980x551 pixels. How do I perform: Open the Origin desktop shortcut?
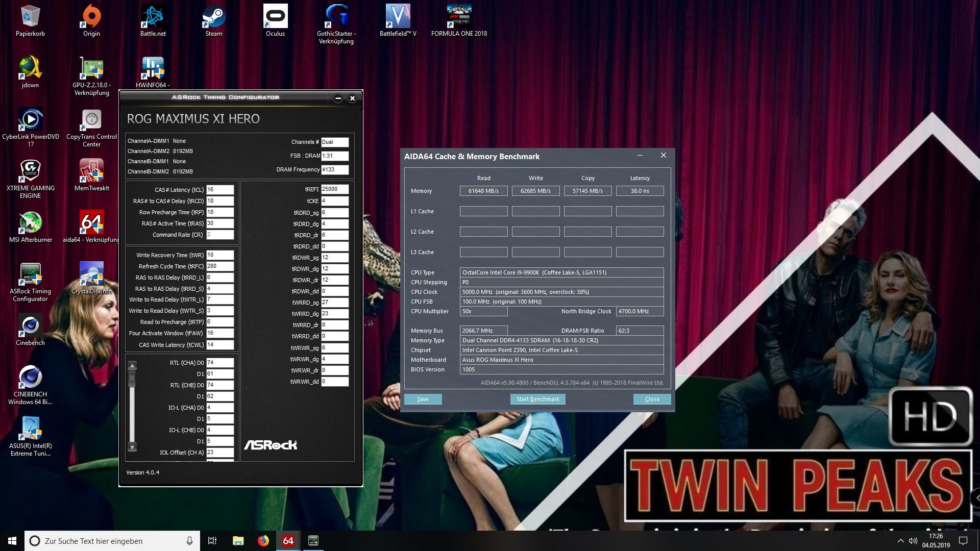click(x=91, y=20)
